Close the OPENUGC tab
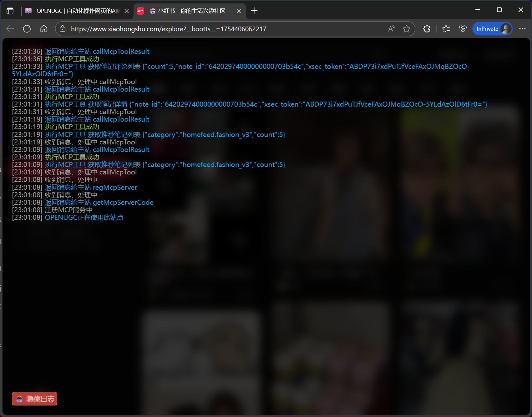Screen dimensions: 532x417 127,11
